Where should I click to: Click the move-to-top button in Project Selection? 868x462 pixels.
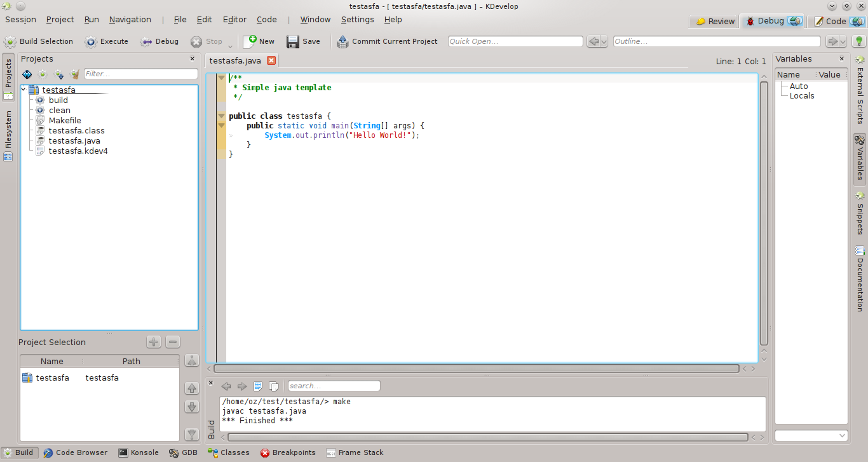click(x=192, y=361)
